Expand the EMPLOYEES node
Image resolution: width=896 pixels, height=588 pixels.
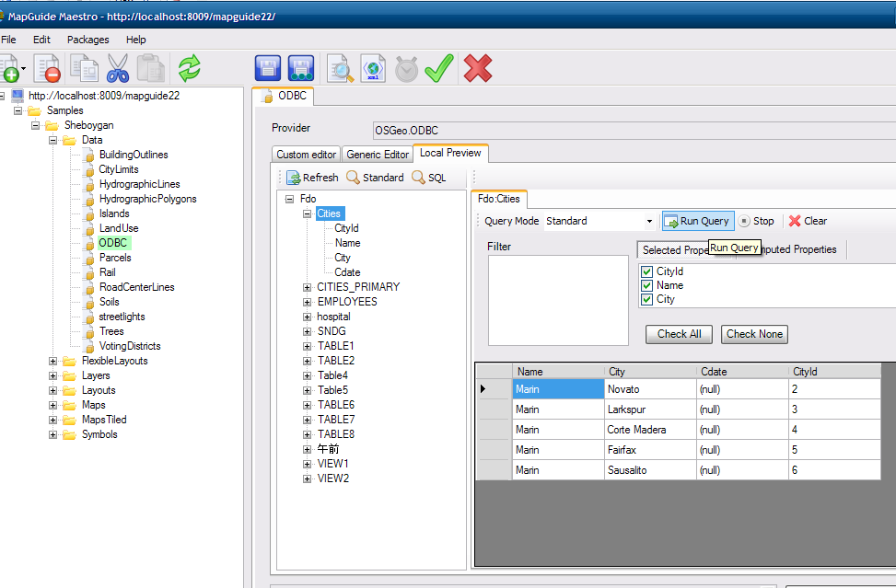[x=307, y=302]
